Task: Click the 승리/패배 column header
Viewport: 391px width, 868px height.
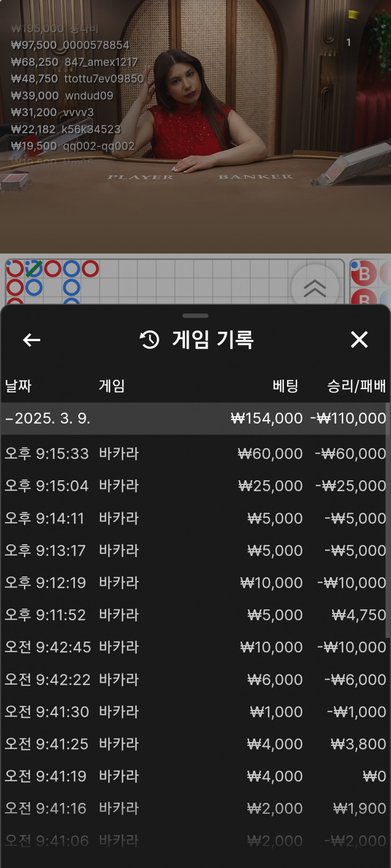Action: 356,386
